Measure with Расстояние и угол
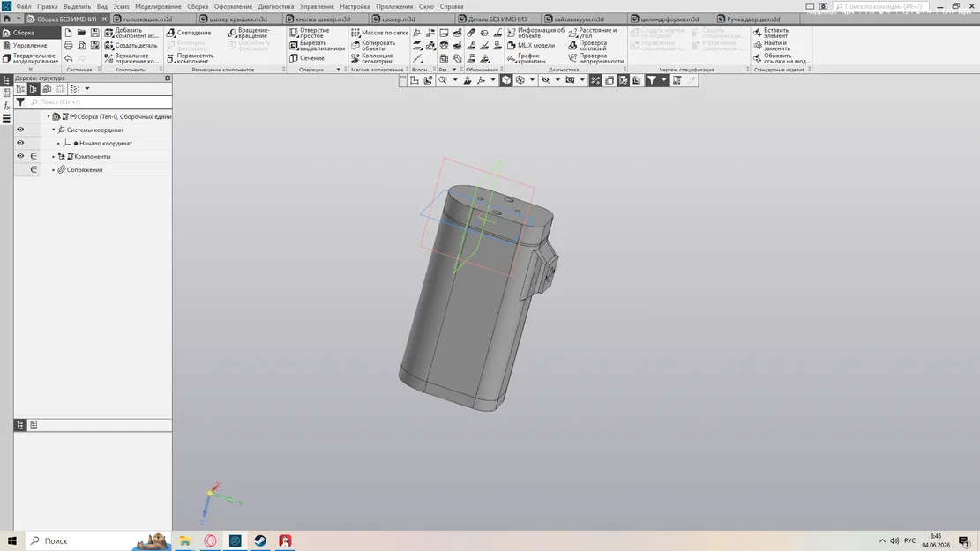The height and width of the screenshot is (551, 980). pos(592,33)
